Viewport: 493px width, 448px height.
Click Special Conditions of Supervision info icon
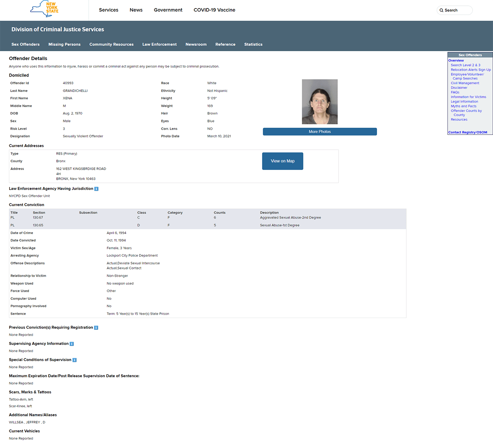(x=74, y=360)
